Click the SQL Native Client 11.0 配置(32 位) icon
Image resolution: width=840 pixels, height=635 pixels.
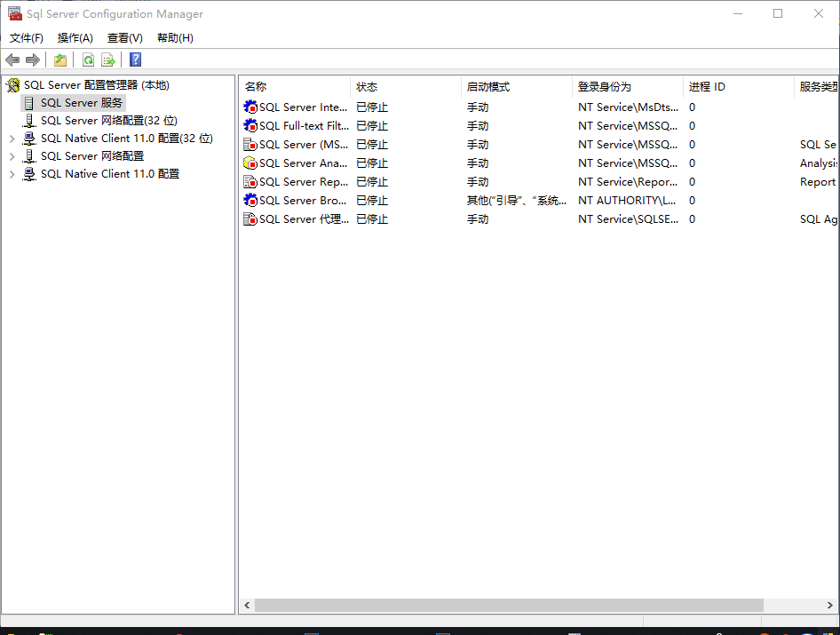click(x=29, y=139)
